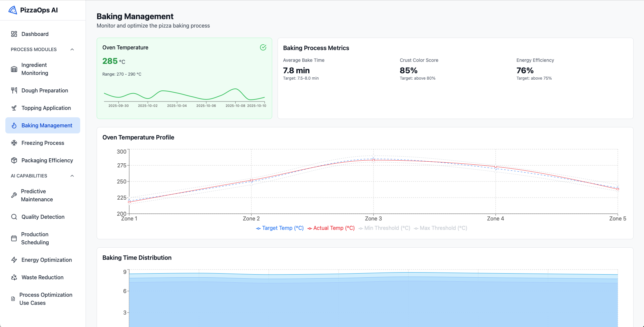The image size is (644, 327).
Task: Click the Dough Preparation utensils icon
Action: 14,90
